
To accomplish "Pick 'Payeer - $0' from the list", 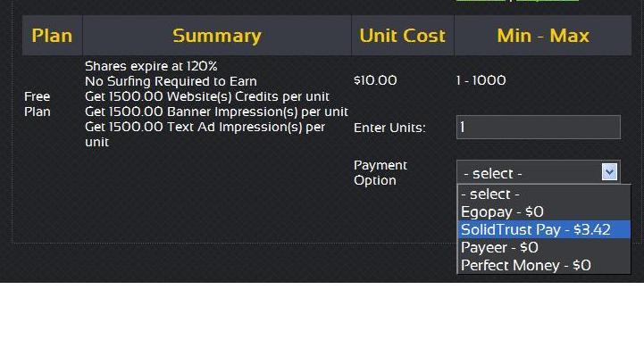I will coord(544,247).
